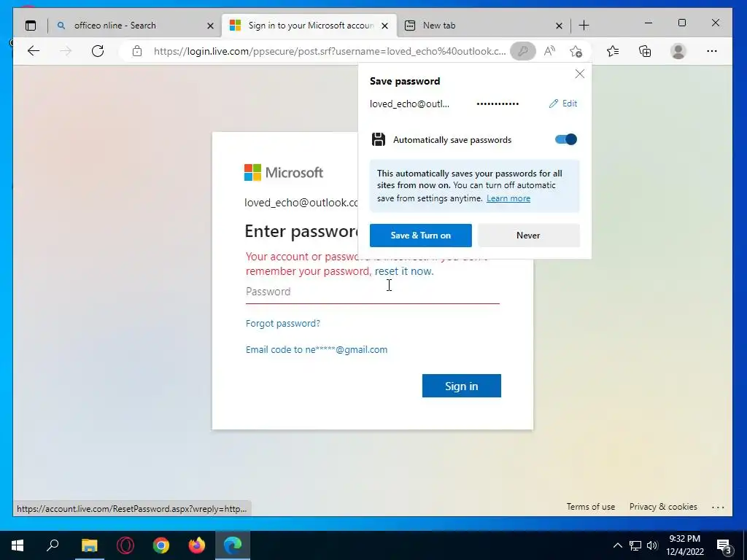Close the Save password popup

point(579,74)
